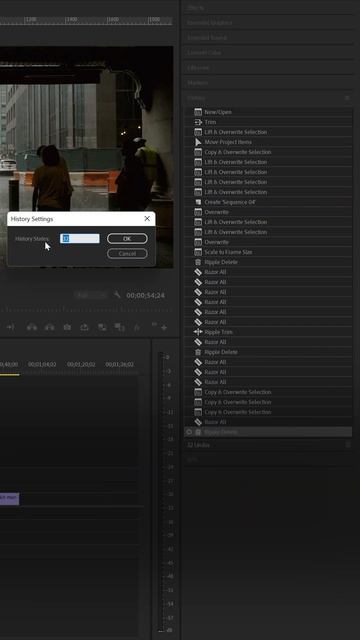360x640 pixels.
Task: Select the Move Project Items state
Action: tap(268, 142)
